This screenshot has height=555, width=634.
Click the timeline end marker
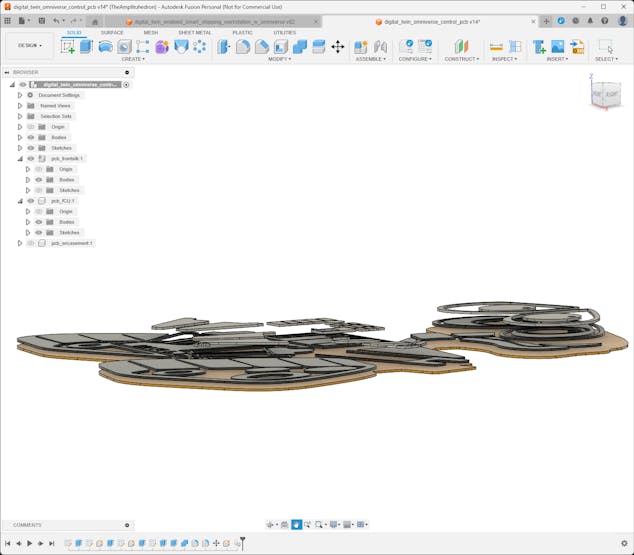[242, 542]
